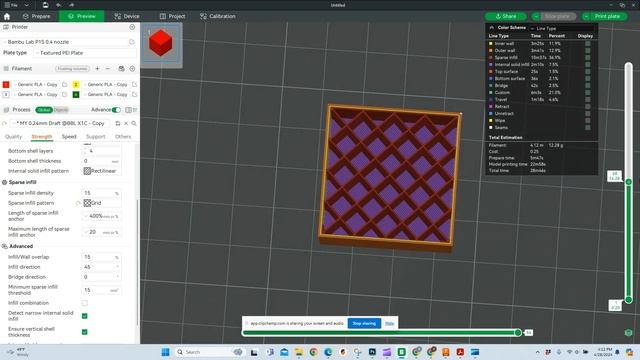Click the Hide link in sharing bar
This screenshot has height=360, width=640.
389,323
